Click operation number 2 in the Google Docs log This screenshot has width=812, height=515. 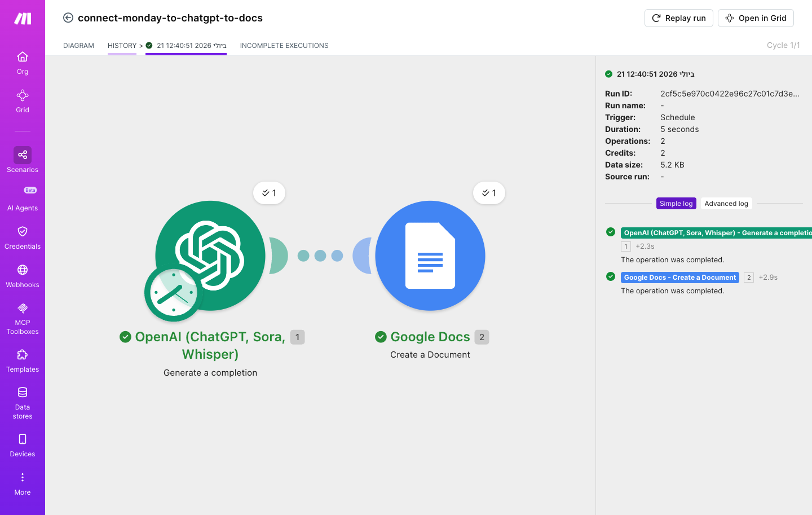pos(749,278)
